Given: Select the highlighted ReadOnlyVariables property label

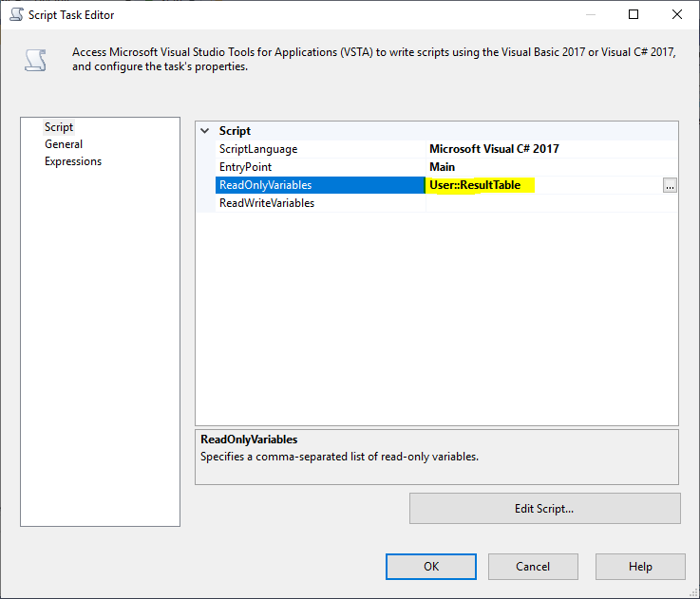Looking at the screenshot, I should 266,185.
